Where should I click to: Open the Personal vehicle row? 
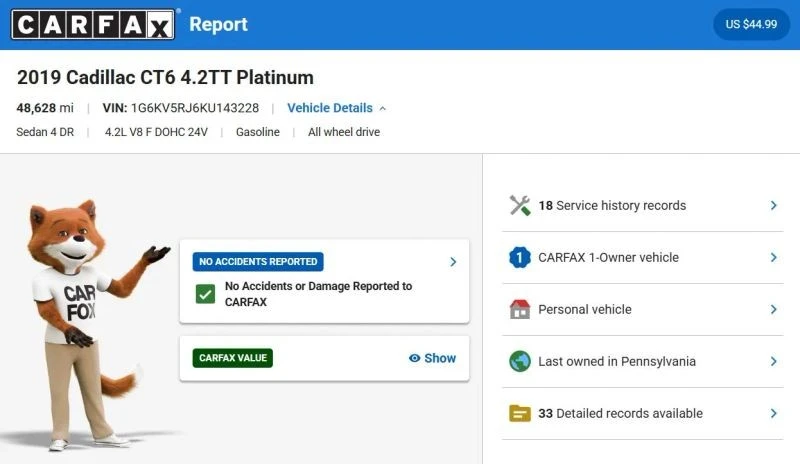click(643, 309)
